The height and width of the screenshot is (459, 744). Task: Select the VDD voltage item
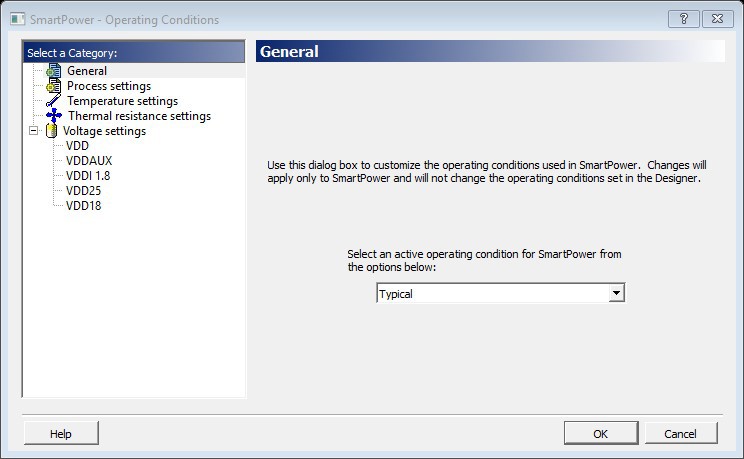(x=77, y=146)
